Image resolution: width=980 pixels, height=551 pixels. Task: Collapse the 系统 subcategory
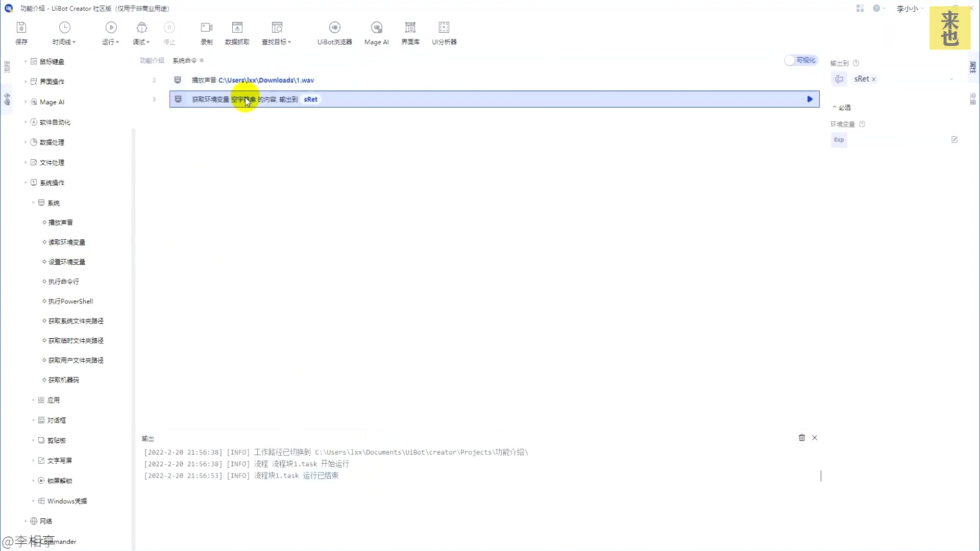[x=33, y=203]
